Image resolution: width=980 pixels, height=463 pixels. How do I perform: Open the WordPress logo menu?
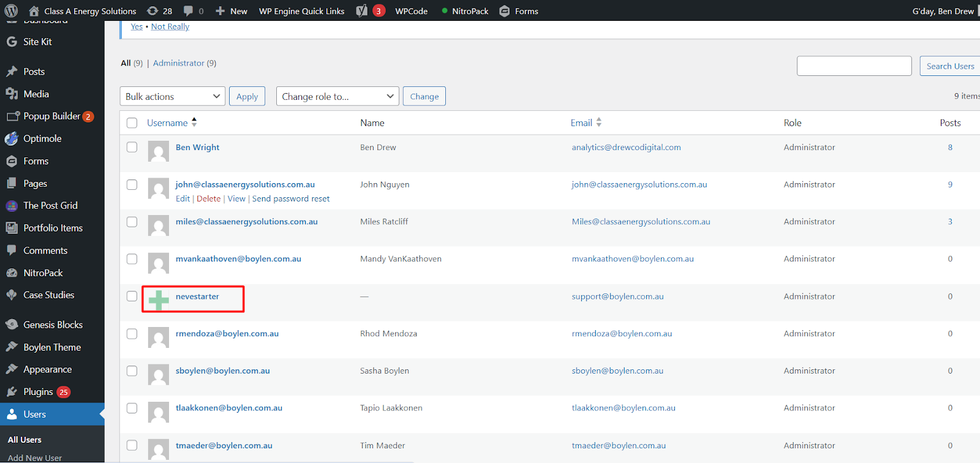point(12,11)
